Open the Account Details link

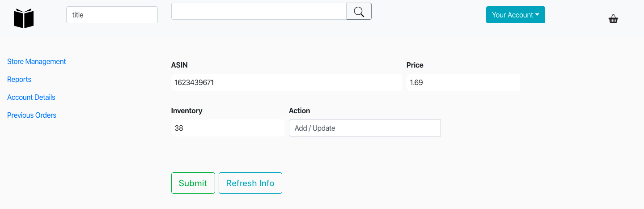tap(31, 97)
